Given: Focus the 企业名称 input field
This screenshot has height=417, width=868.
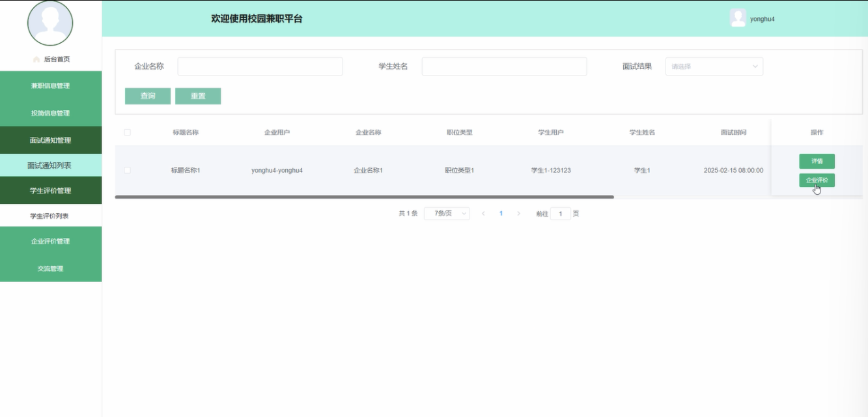Looking at the screenshot, I should tap(260, 66).
